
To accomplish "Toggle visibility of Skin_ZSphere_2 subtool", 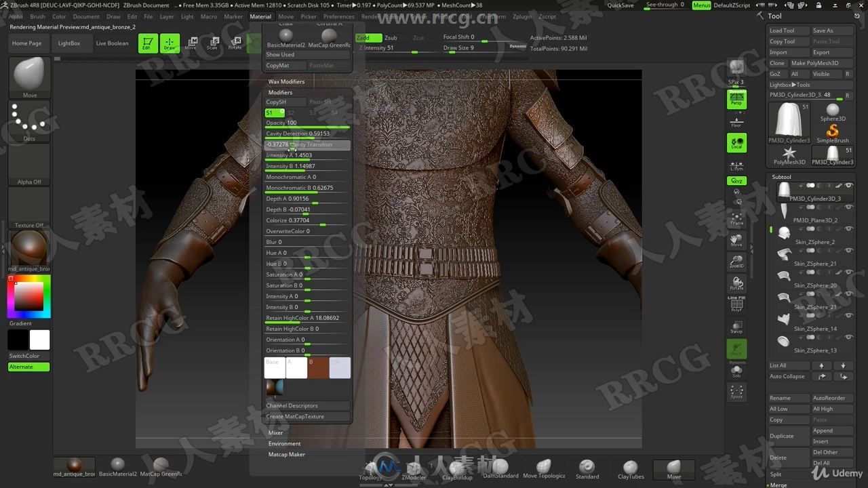I will 848,229.
